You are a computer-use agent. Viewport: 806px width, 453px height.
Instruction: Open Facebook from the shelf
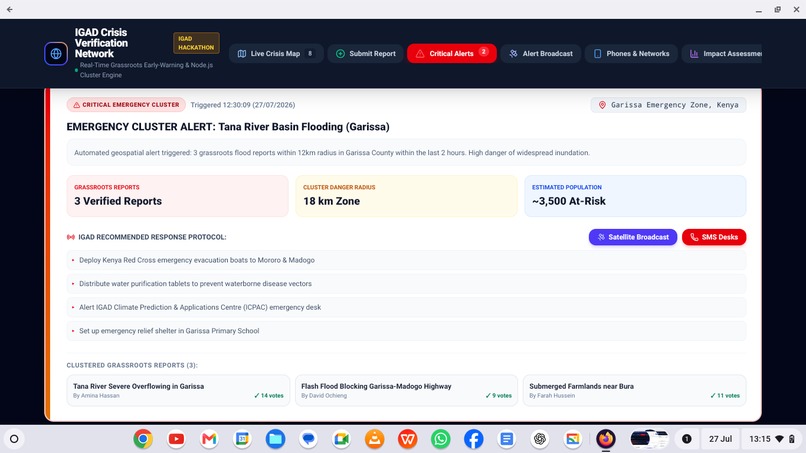click(474, 439)
